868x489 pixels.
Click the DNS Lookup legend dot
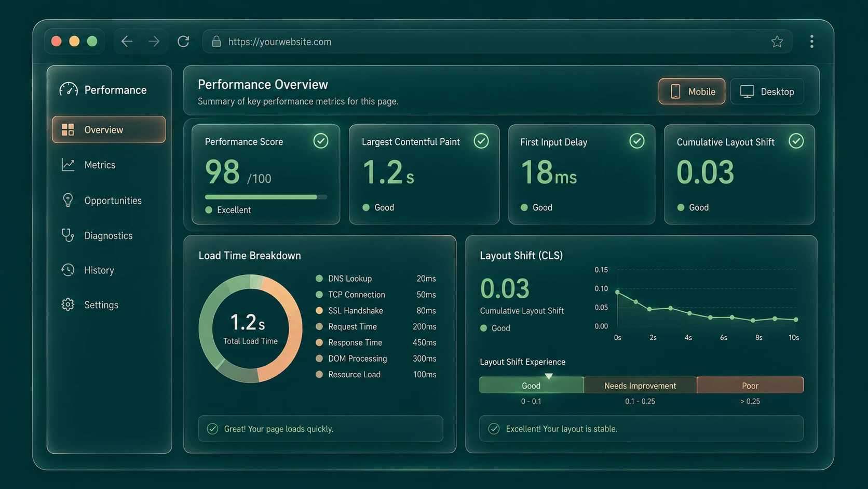click(319, 279)
